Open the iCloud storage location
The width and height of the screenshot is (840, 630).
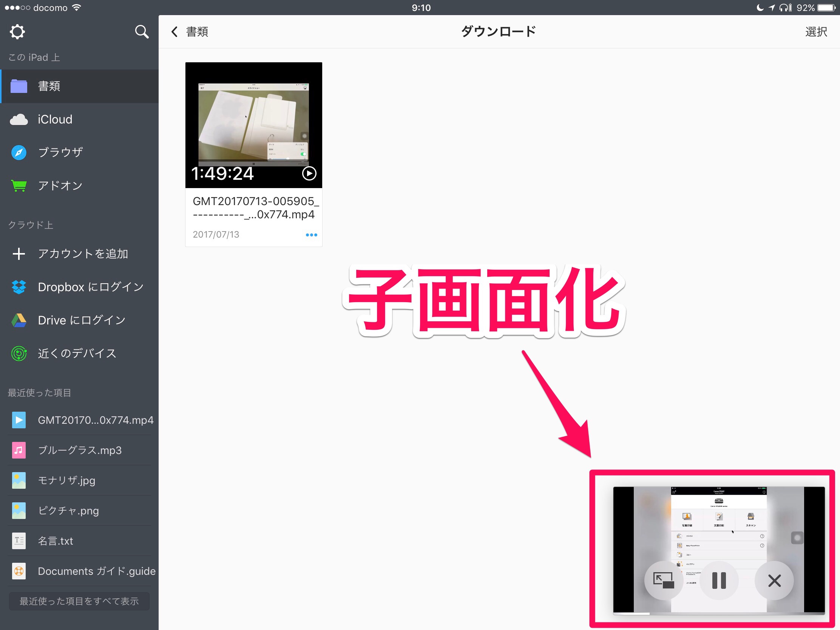55,119
